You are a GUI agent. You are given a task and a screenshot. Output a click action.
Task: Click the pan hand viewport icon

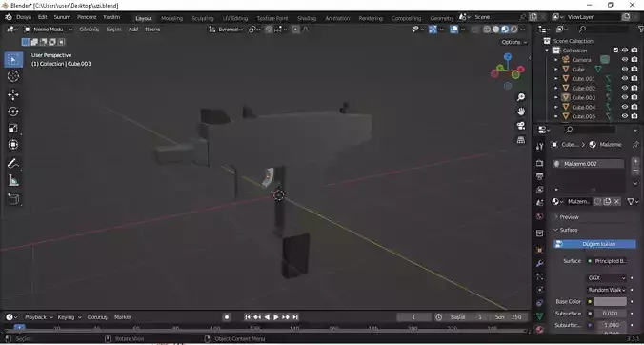521,112
